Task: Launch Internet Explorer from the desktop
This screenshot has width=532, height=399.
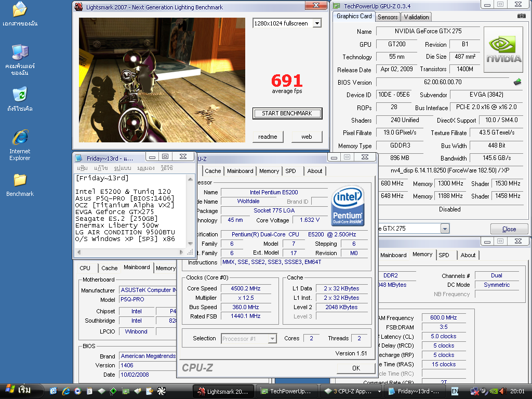Action: click(x=20, y=145)
